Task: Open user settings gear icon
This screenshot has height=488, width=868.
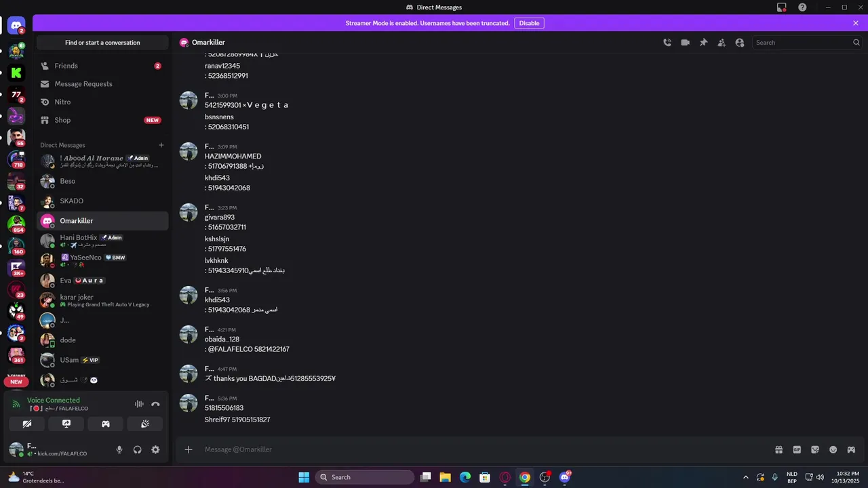Action: point(155,449)
